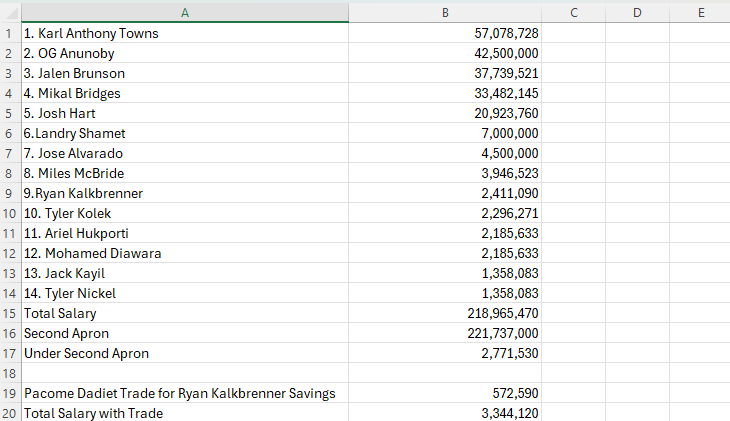730x421 pixels.
Task: Click cell '4. Mikal Bridges'
Action: (185, 93)
